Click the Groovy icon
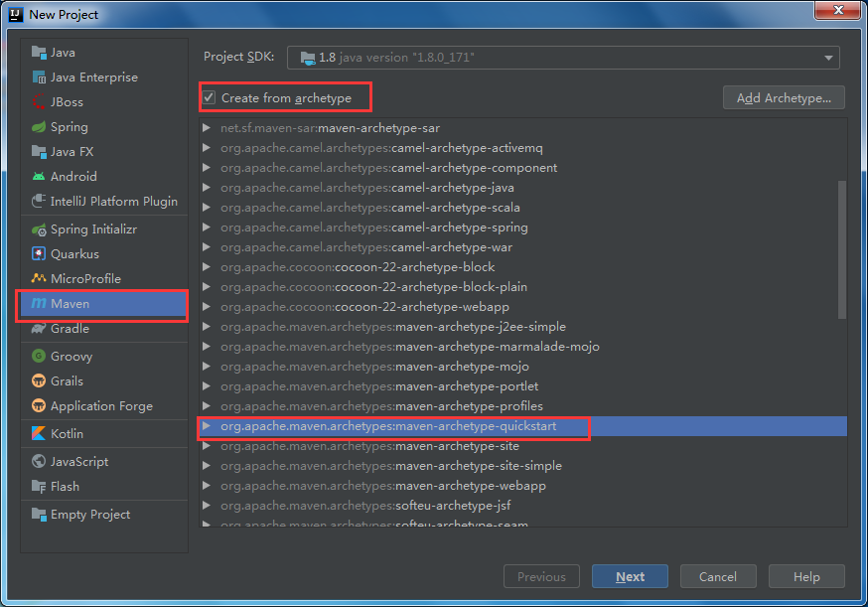 [39, 356]
